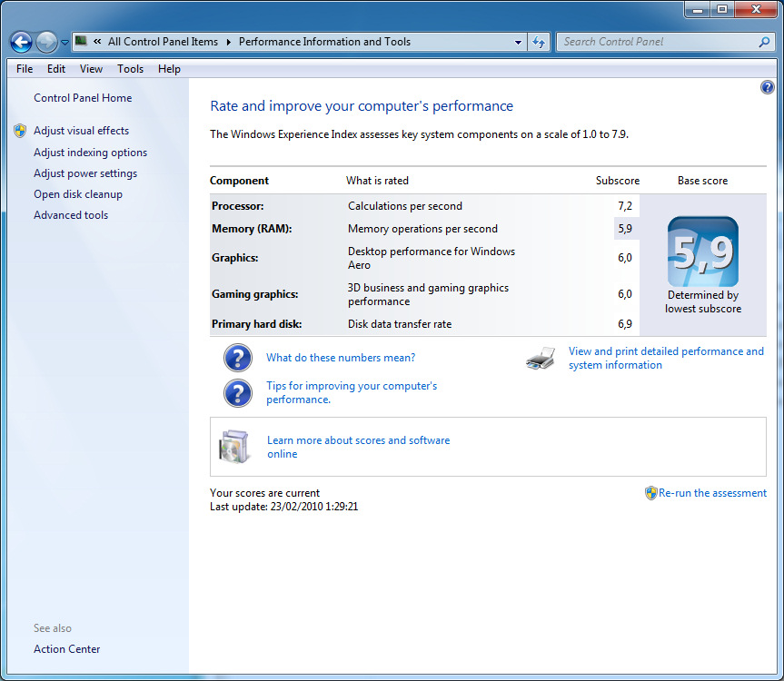784x681 pixels.
Task: Open the Tools menu
Action: 130,69
